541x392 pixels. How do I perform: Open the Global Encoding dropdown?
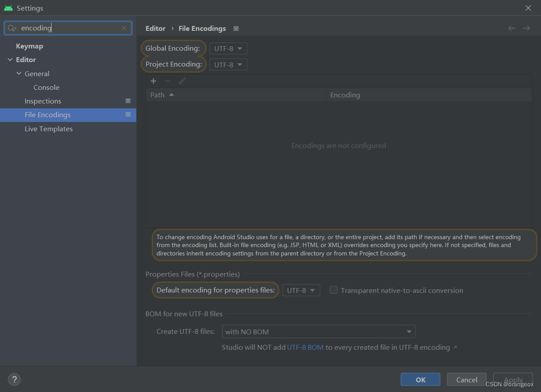tap(228, 48)
